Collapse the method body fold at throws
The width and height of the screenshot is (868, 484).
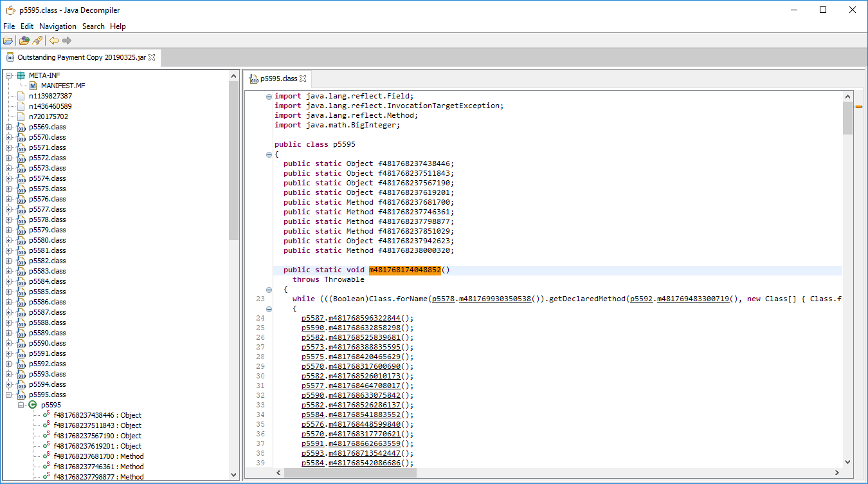269,290
